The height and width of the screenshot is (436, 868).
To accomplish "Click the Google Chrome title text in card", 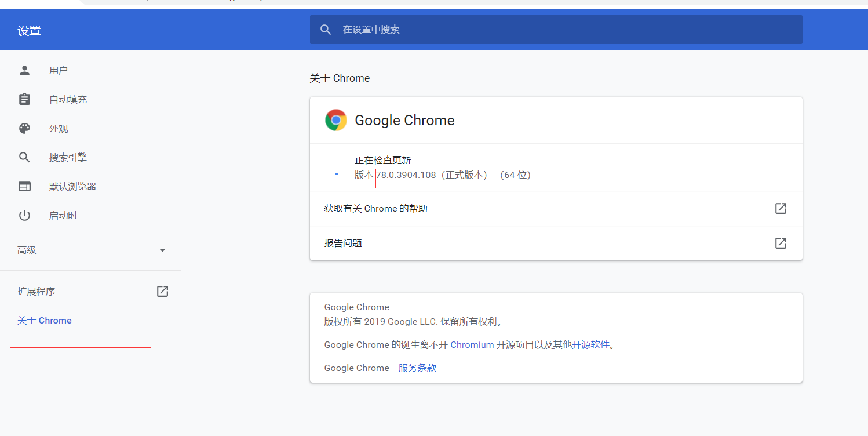I will (404, 120).
